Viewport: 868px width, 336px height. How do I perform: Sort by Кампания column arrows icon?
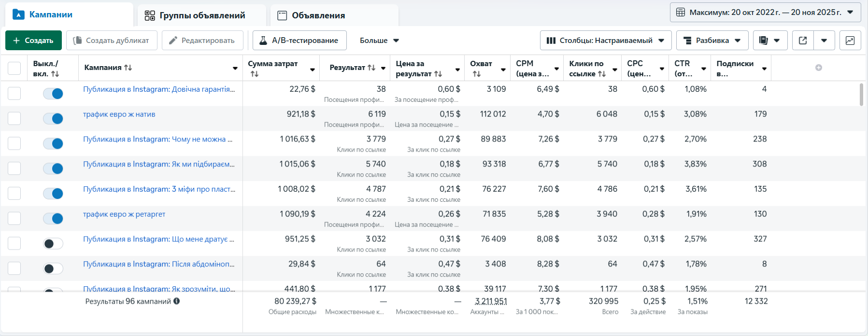(128, 68)
